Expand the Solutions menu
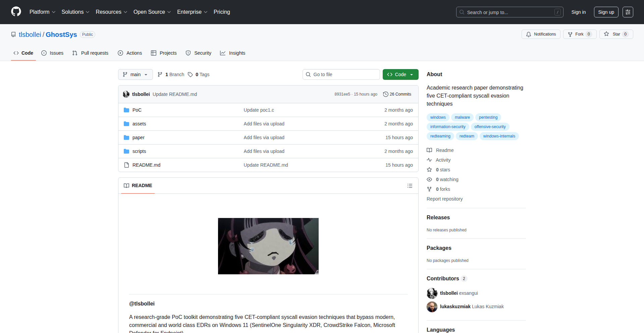This screenshot has height=333, width=644. [x=75, y=12]
